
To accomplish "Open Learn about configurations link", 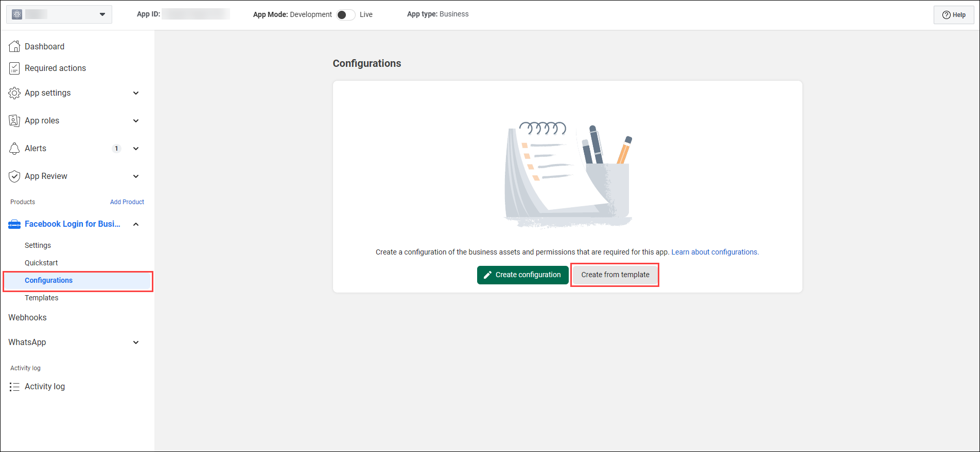I will (x=714, y=252).
